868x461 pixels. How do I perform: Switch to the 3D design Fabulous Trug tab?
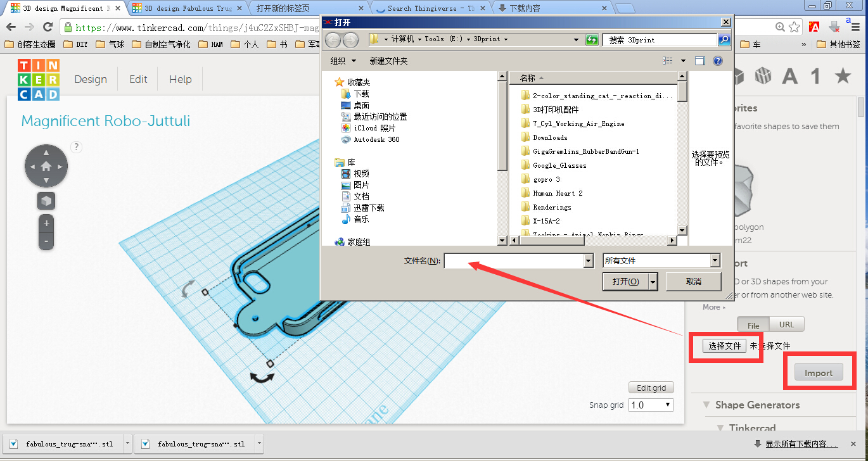click(188, 8)
